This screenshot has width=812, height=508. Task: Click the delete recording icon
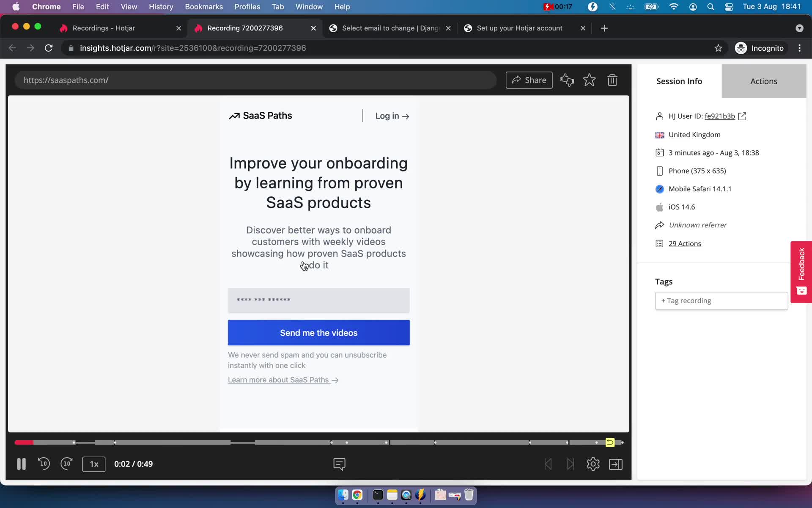(613, 80)
